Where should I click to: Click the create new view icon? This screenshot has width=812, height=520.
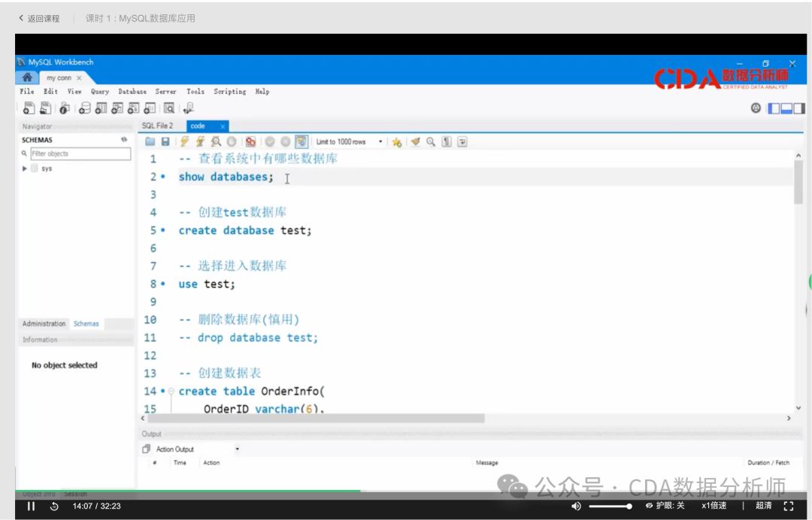pos(117,107)
